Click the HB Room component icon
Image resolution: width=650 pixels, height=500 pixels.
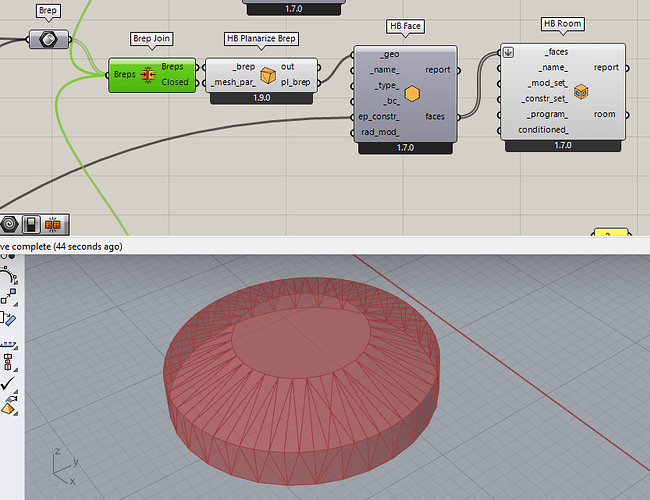click(581, 90)
